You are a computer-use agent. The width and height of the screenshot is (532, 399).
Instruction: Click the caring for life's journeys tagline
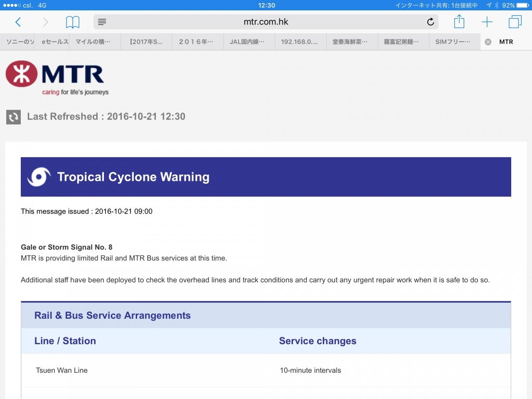click(75, 92)
